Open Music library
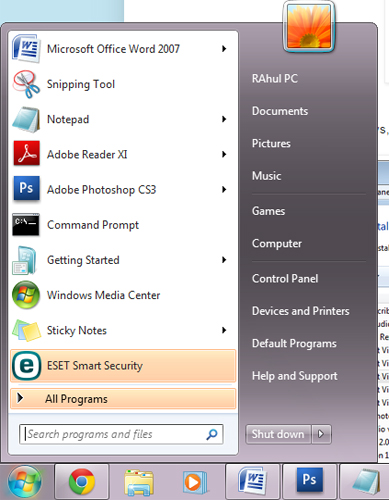Screen dimensions: 389x500 coord(266,176)
